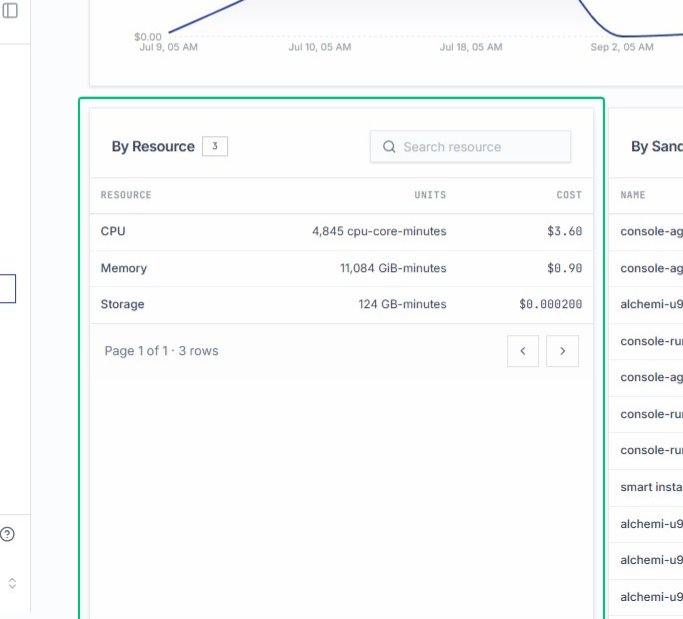Click 11,084 GiB-minutes value
Screen dimensions: 683x619
click(x=393, y=268)
